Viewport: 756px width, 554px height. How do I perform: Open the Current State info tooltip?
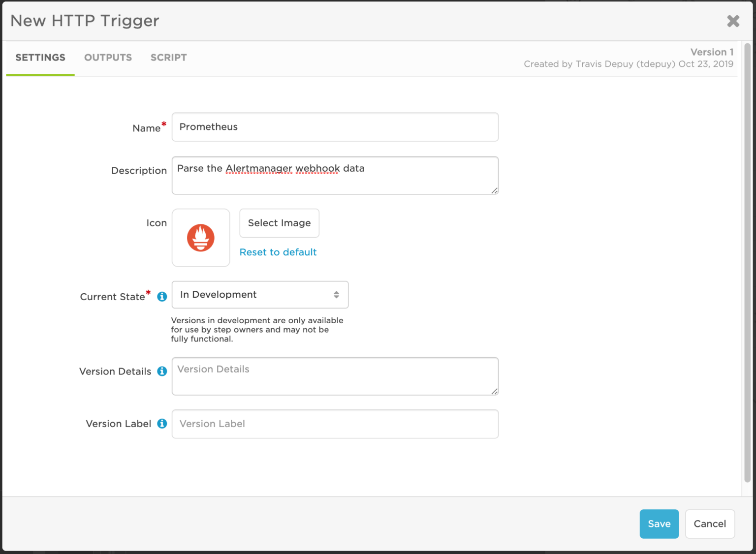(161, 296)
